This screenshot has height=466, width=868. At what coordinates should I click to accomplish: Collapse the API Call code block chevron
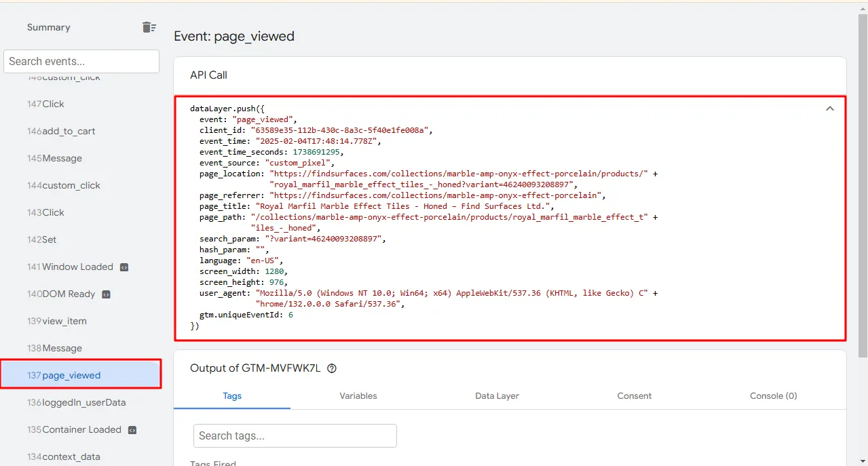pos(829,109)
